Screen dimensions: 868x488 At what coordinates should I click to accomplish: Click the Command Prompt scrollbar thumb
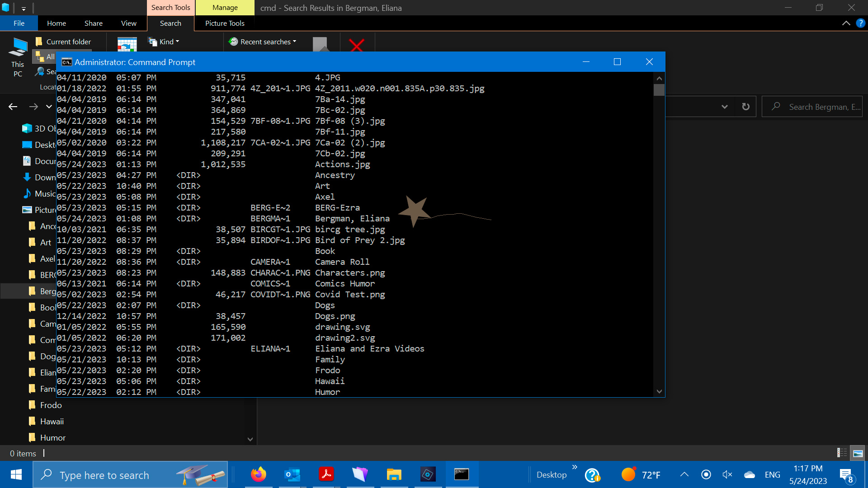coord(659,90)
